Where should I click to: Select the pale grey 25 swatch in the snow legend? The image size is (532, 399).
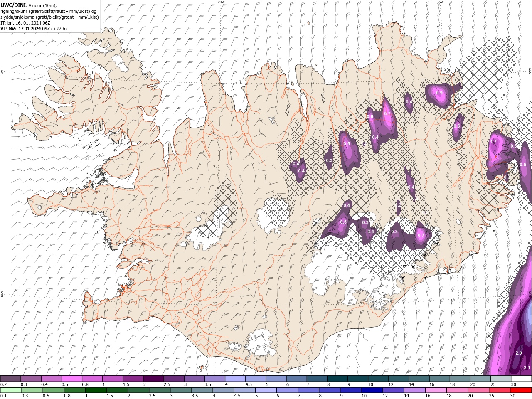click(x=500, y=379)
